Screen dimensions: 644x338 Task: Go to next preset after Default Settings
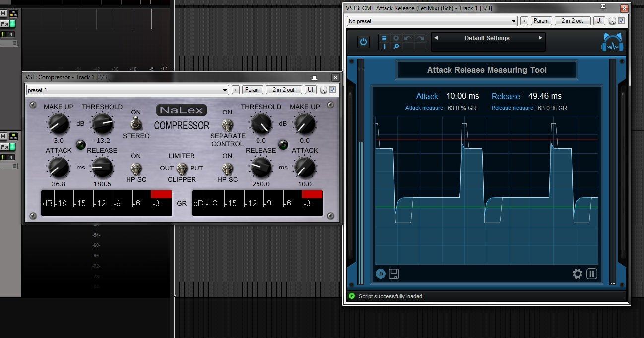(x=540, y=38)
